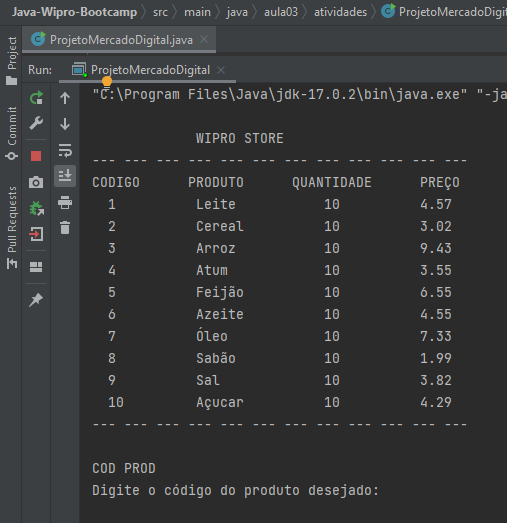Click the Cereal product name

click(x=220, y=226)
